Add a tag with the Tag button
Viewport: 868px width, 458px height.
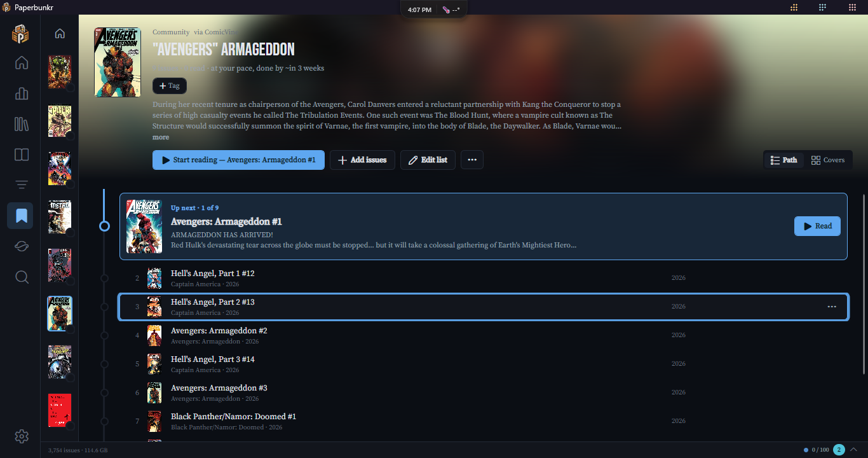click(169, 85)
